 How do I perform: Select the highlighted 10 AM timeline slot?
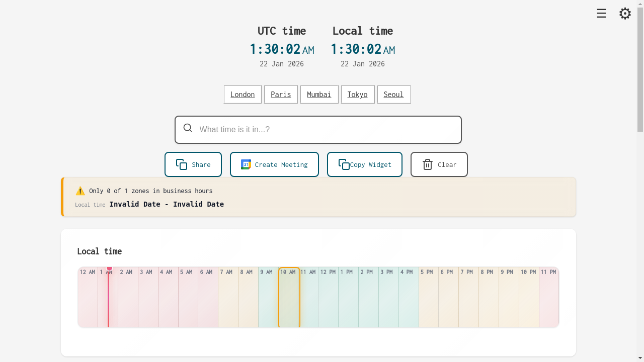(289, 298)
